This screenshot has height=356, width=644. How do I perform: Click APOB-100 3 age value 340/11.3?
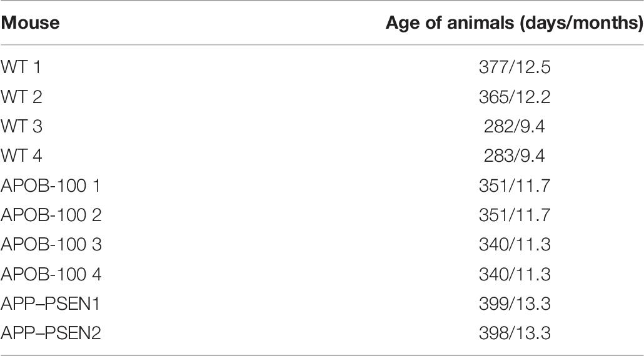[514, 245]
